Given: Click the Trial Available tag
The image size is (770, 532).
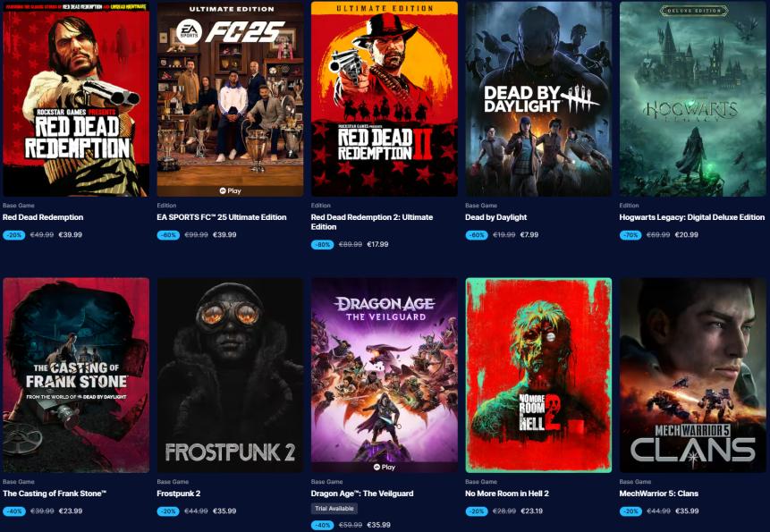Looking at the screenshot, I should click(334, 509).
